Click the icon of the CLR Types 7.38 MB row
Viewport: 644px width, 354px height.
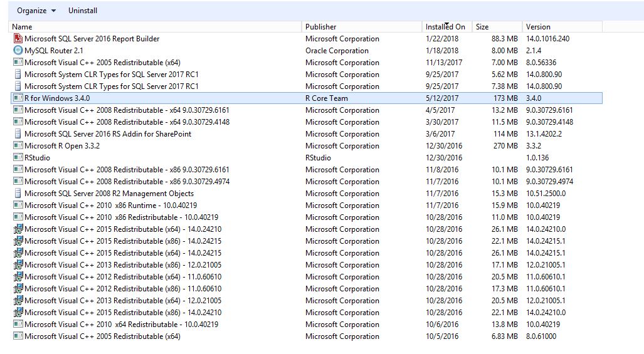18,86
